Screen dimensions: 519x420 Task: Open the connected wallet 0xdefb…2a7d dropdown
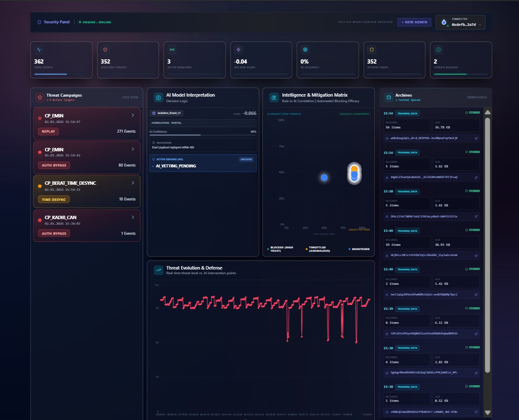[x=460, y=22]
